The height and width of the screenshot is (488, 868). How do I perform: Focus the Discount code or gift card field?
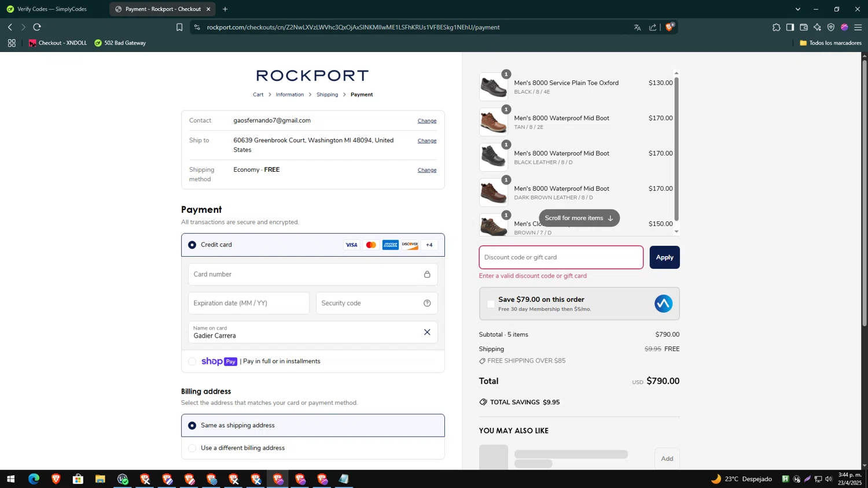coord(561,257)
